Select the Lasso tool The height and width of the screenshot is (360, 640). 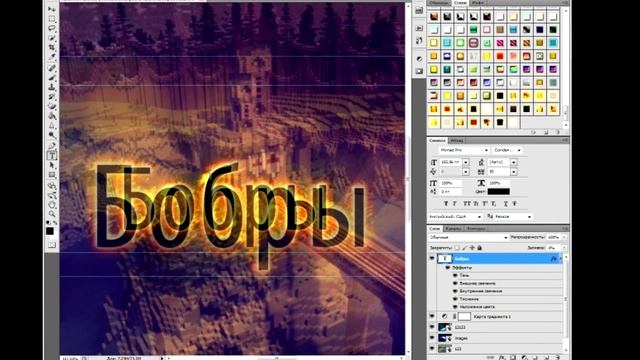52,28
